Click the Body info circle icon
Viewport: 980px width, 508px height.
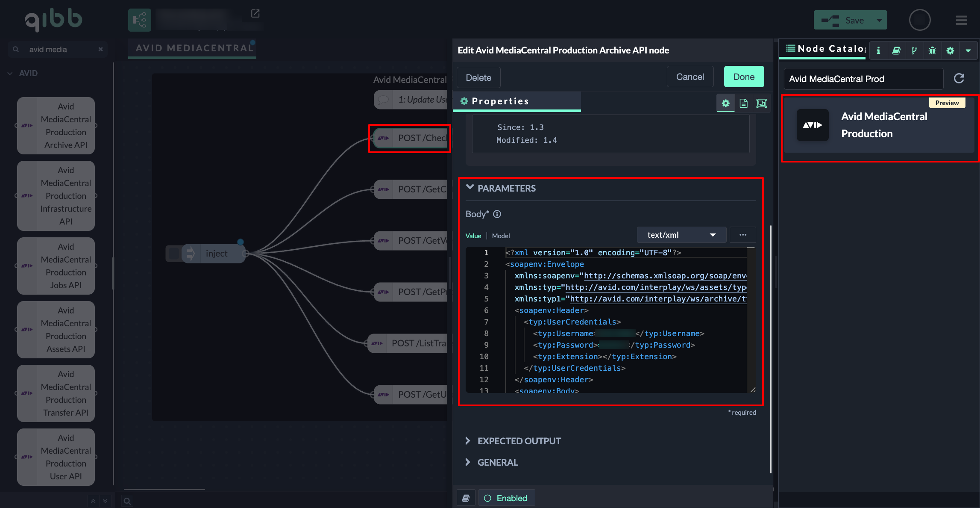tap(497, 214)
